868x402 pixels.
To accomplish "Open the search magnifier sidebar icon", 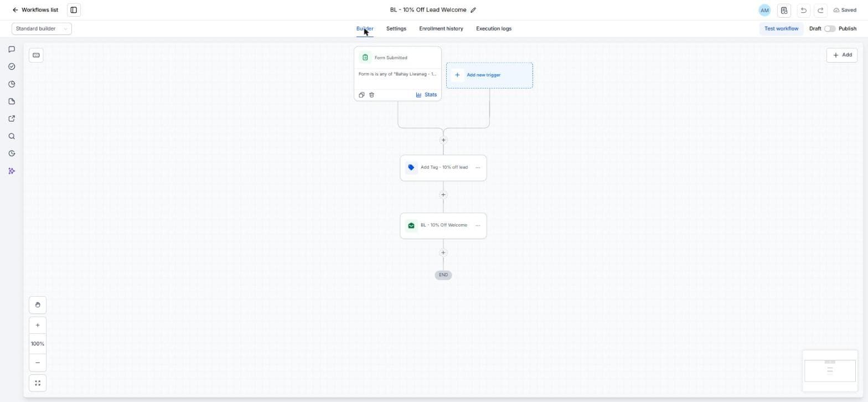I will (12, 136).
